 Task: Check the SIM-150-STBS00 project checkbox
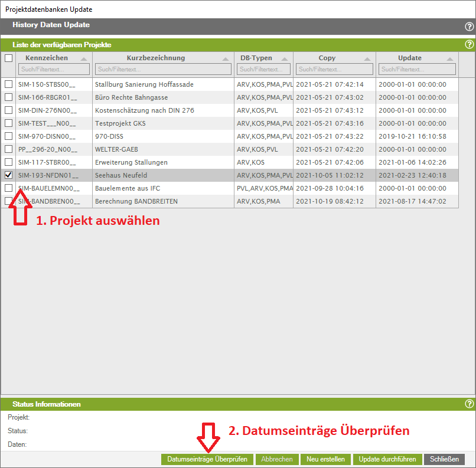[8, 84]
